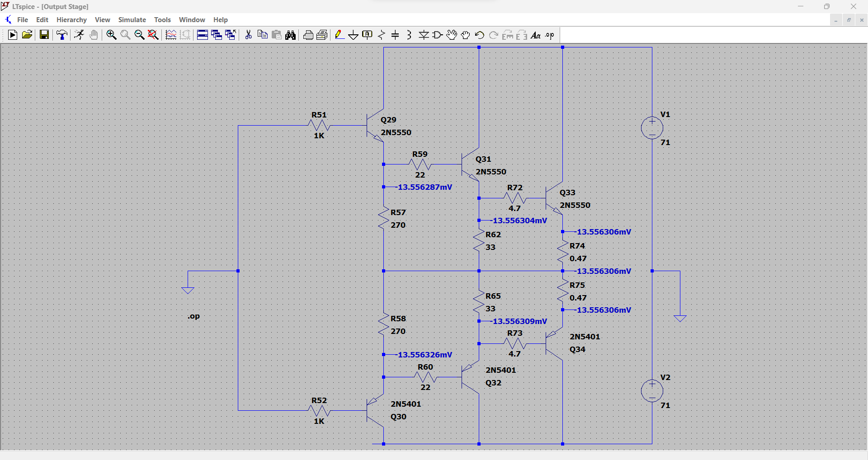Screen dimensions: 868x460
Task: Click the LTspice system menu icon in menu bar
Action: (8, 20)
